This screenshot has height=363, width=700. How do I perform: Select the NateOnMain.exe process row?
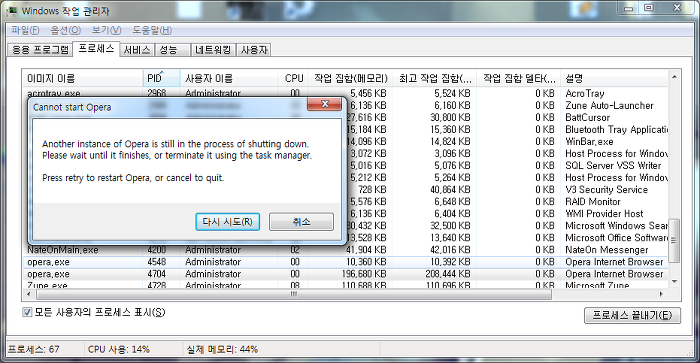pyautogui.click(x=346, y=250)
